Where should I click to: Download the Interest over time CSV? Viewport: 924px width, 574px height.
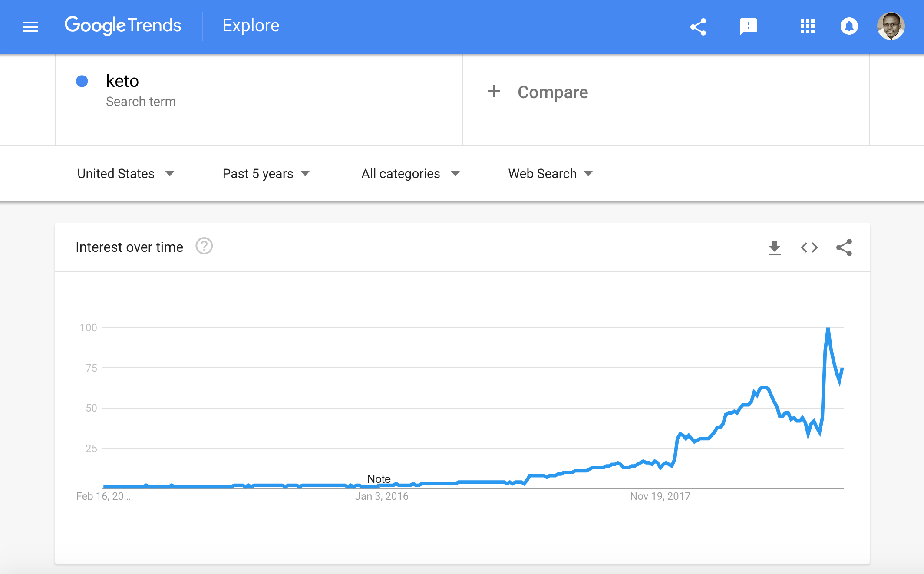tap(774, 247)
